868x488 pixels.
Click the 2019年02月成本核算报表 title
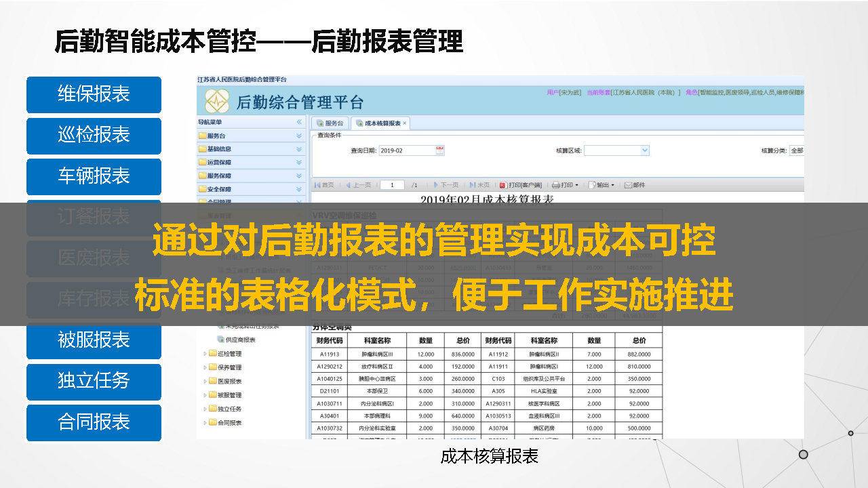[x=487, y=198]
